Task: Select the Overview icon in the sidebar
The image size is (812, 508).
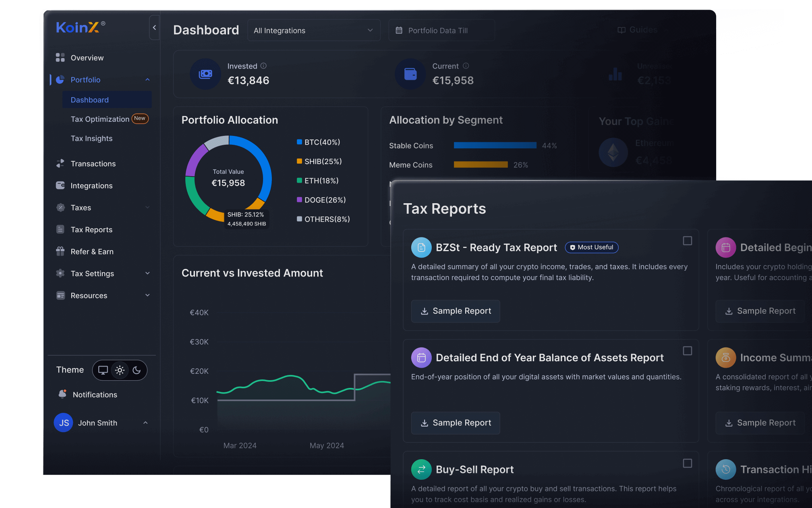Action: (x=60, y=58)
